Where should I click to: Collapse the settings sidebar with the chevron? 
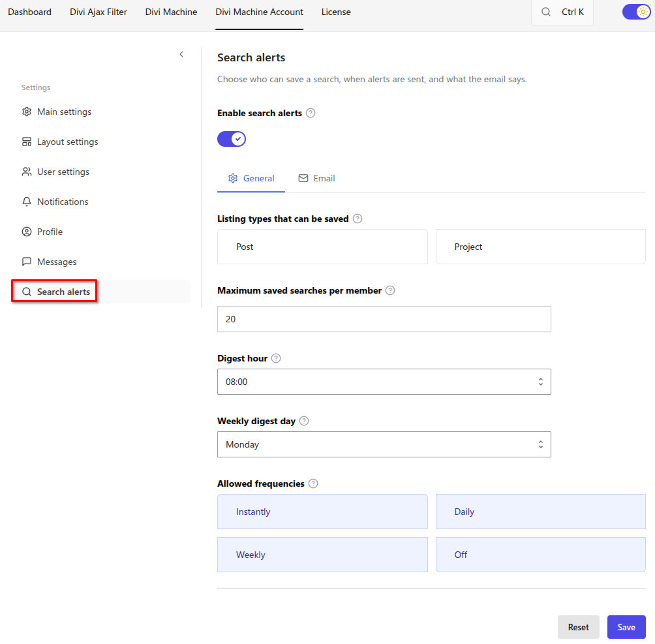pyautogui.click(x=181, y=54)
